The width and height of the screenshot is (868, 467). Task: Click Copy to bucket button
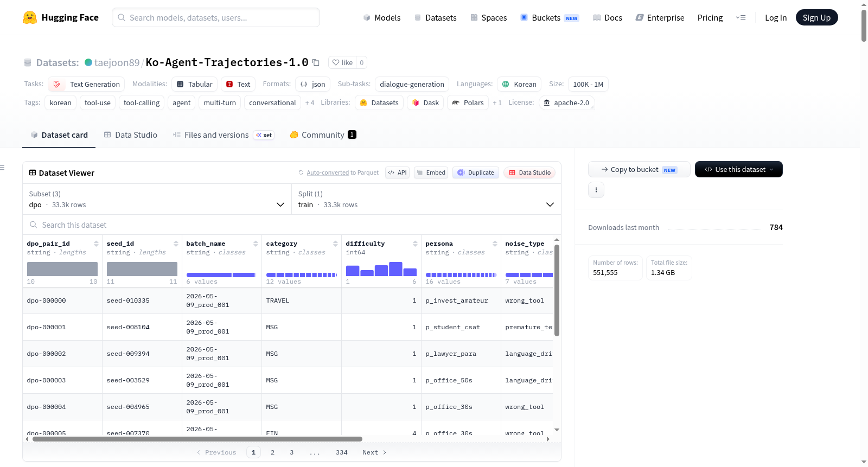coord(639,169)
